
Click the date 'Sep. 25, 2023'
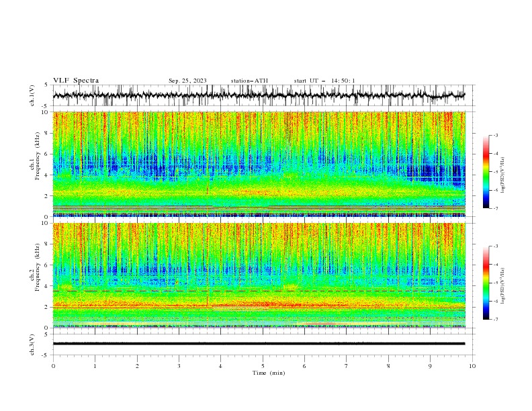(x=187, y=81)
